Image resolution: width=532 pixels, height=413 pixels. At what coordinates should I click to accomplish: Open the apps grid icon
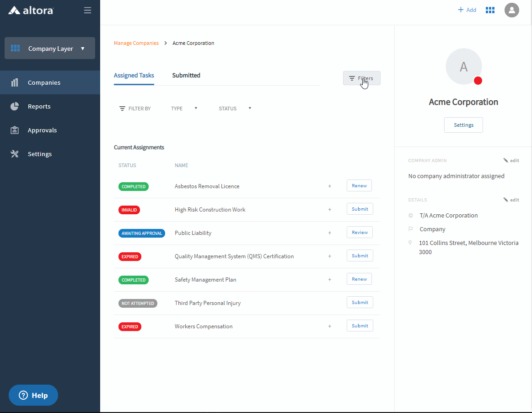(490, 10)
